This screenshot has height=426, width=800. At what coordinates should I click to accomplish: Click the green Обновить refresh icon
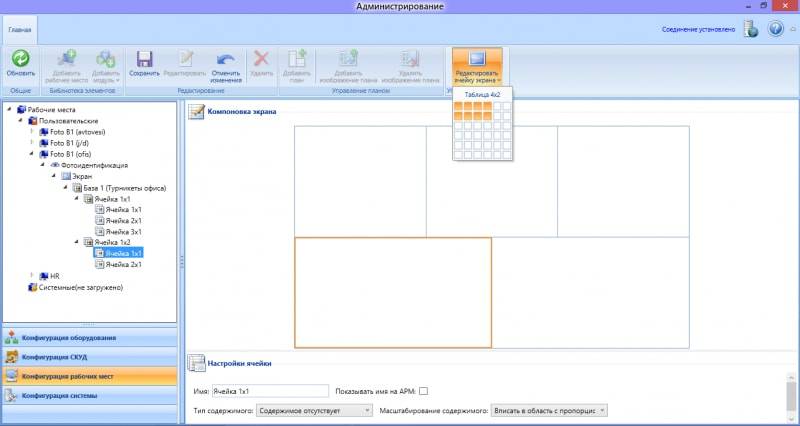[x=20, y=60]
